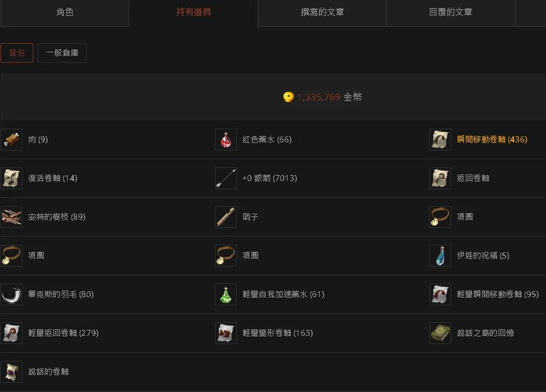
Task: Select the 持有道具 tab
Action: pyautogui.click(x=194, y=13)
